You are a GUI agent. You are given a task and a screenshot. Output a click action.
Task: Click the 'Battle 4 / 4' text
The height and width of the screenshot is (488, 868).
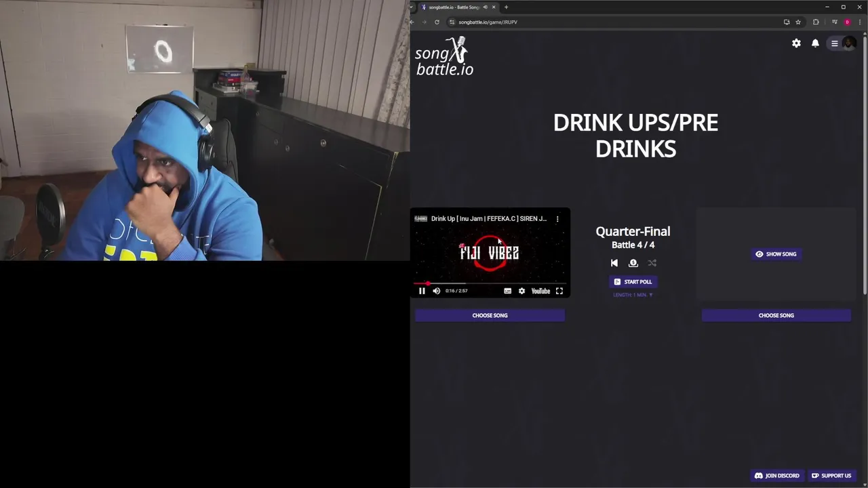pos(633,245)
